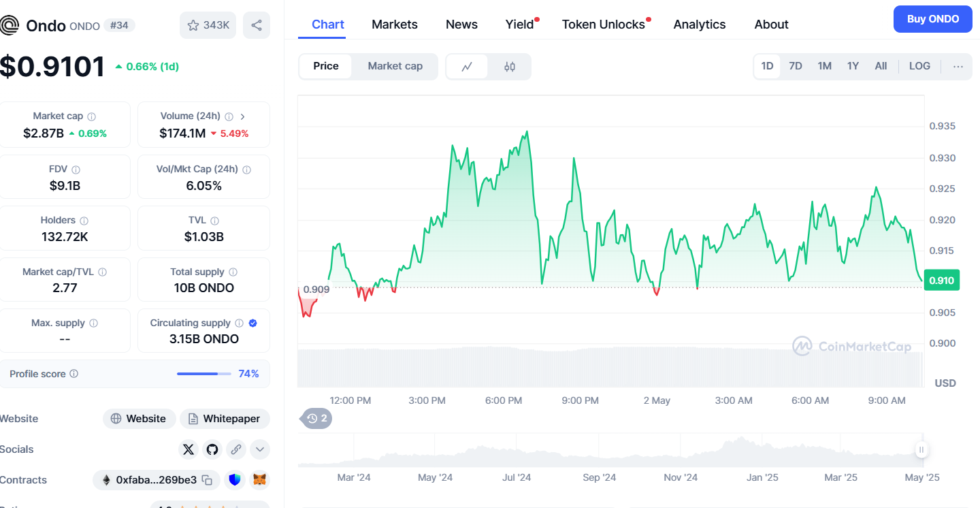This screenshot has width=980, height=508.
Task: Click the Buy ONDO button
Action: [934, 19]
